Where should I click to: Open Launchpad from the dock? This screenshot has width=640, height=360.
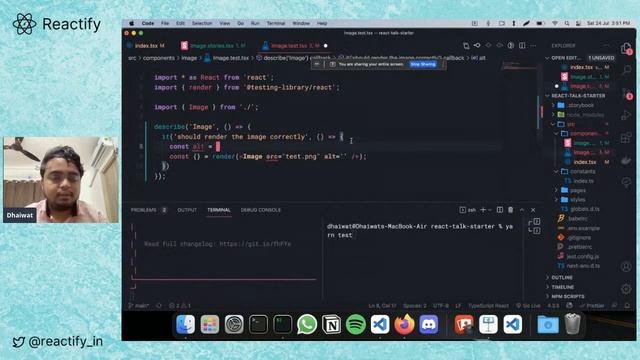pyautogui.click(x=210, y=324)
